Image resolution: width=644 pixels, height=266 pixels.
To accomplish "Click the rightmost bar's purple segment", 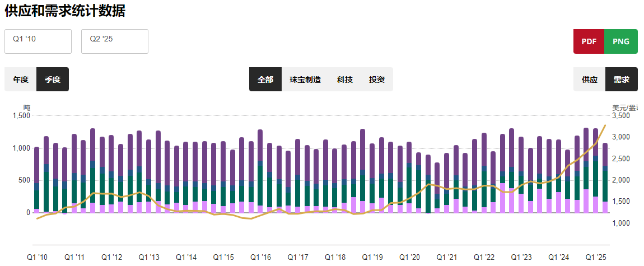I will (x=605, y=154).
